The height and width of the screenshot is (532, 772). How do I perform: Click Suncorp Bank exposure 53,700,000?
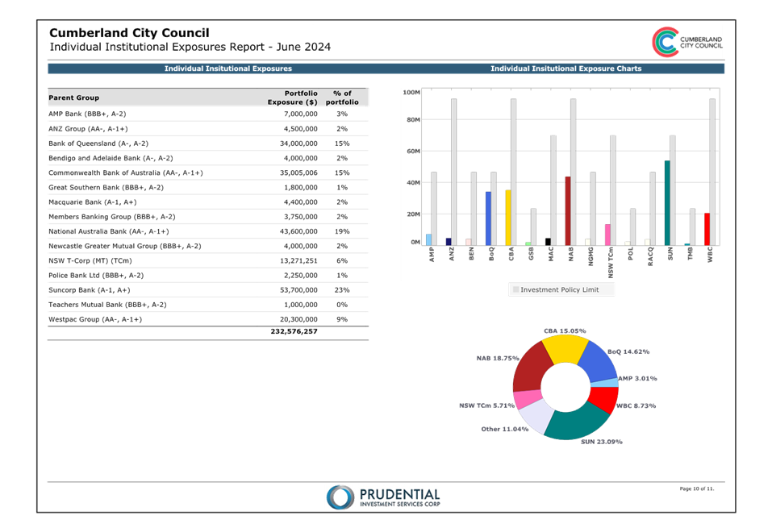pos(298,290)
